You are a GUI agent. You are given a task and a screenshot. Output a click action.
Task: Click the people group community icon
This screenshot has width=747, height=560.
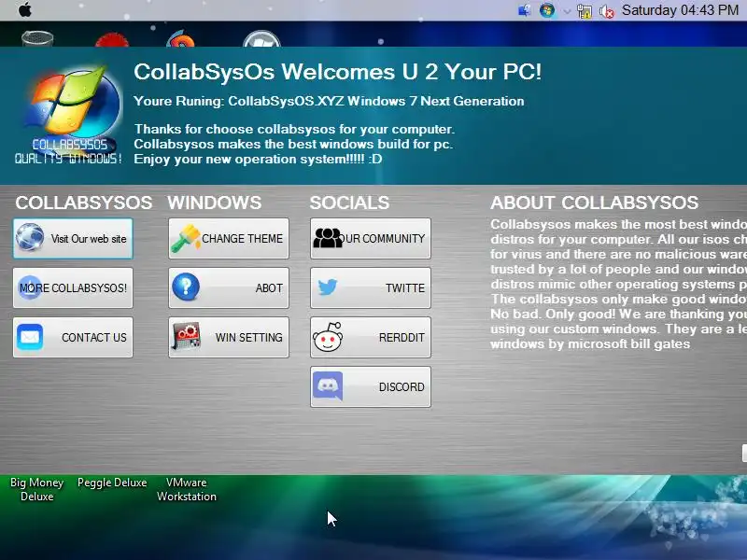coord(328,238)
